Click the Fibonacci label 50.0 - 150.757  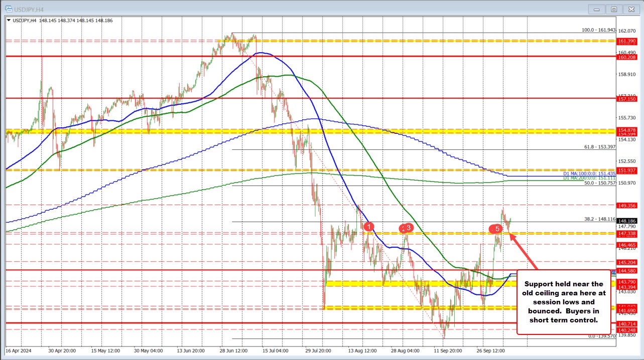tap(599, 183)
